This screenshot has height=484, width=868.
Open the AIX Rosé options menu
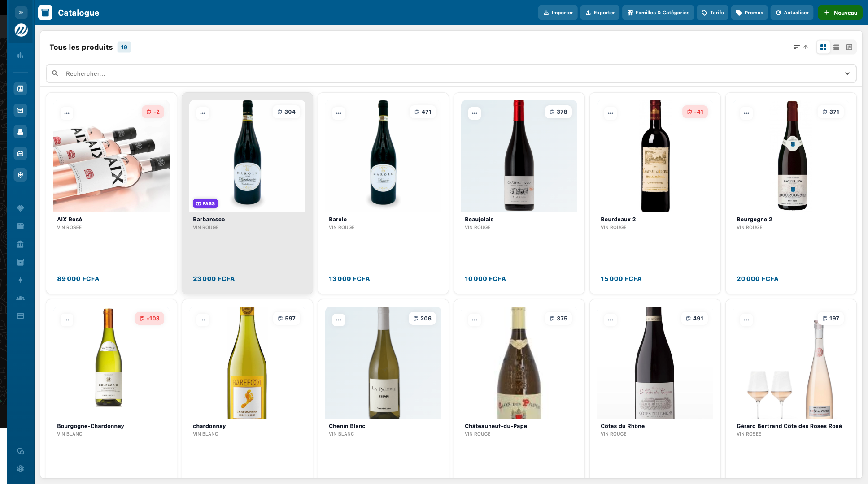[67, 113]
